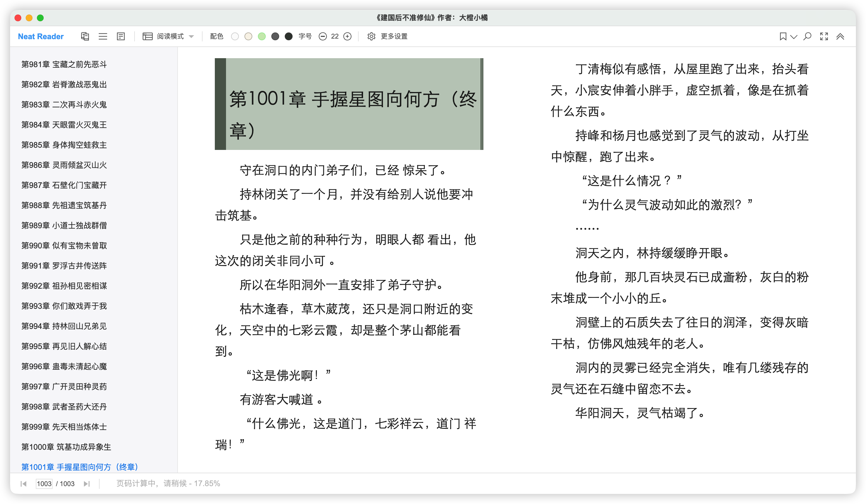This screenshot has width=866, height=504.
Task: Click the page number input field
Action: point(44,484)
